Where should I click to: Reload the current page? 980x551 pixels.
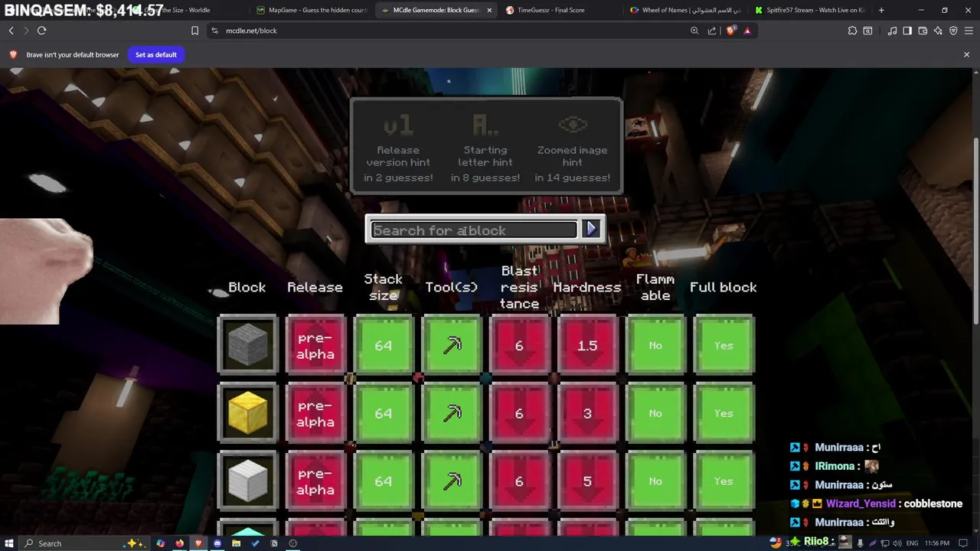pyautogui.click(x=41, y=31)
